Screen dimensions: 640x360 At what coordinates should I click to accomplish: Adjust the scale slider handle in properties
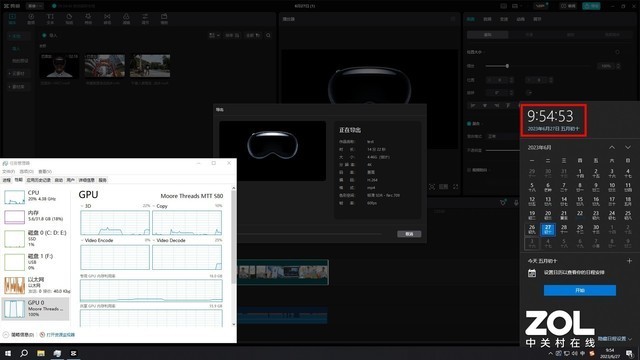pos(507,66)
